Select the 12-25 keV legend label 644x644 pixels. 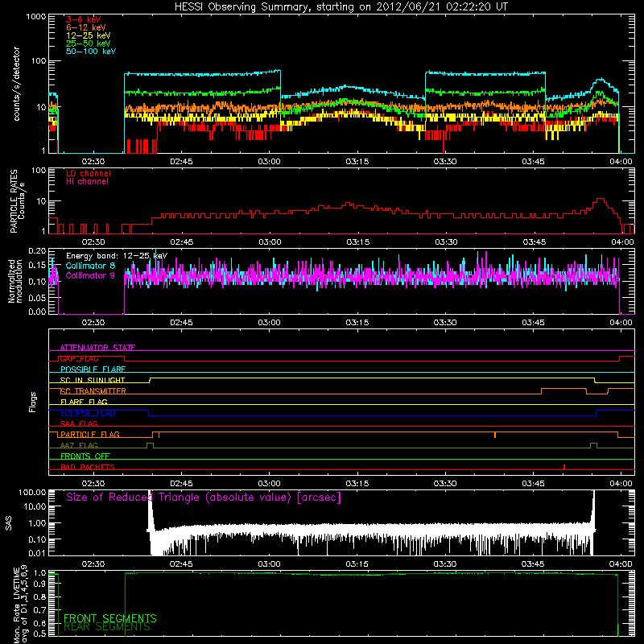[89, 35]
